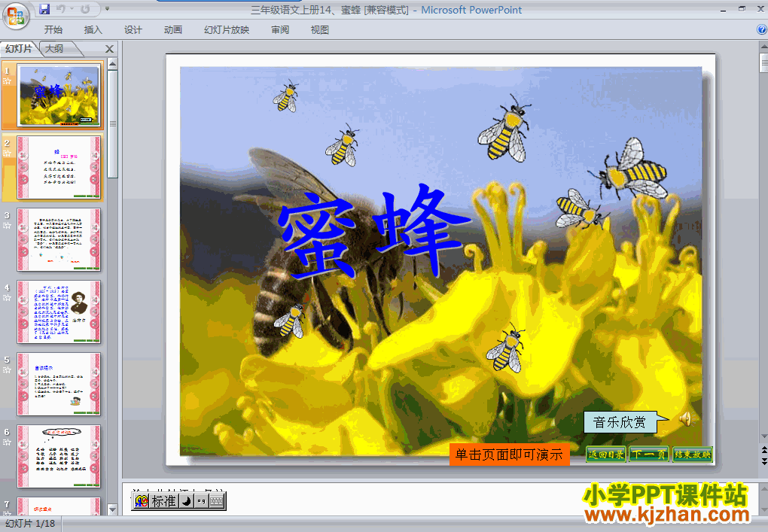Viewport: 768px width, 532px height.
Task: Switch to the 插入 ribbon tab
Action: pyautogui.click(x=93, y=30)
